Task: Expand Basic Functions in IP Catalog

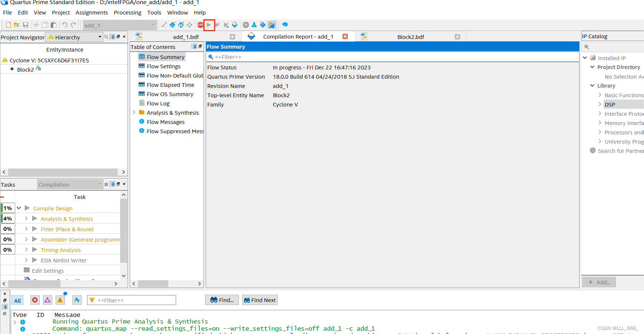Action: [600, 95]
